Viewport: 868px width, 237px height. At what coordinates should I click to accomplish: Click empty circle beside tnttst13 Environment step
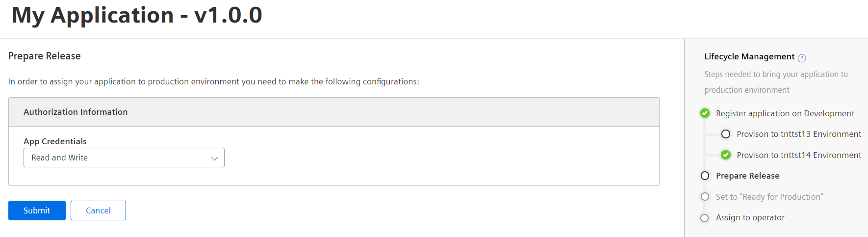point(726,134)
